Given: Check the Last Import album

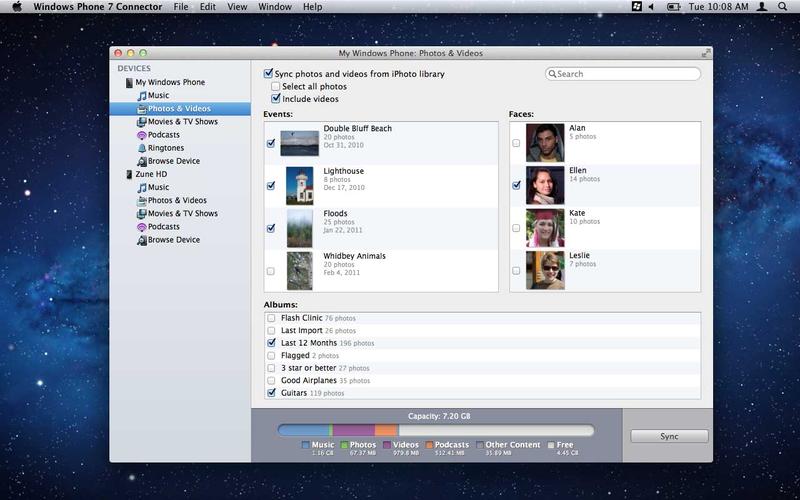Looking at the screenshot, I should [x=271, y=331].
